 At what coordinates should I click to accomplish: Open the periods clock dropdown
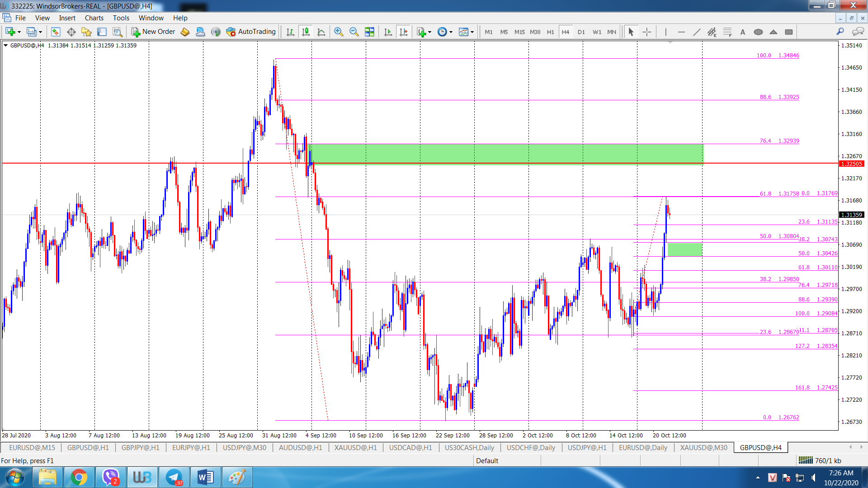click(x=445, y=32)
